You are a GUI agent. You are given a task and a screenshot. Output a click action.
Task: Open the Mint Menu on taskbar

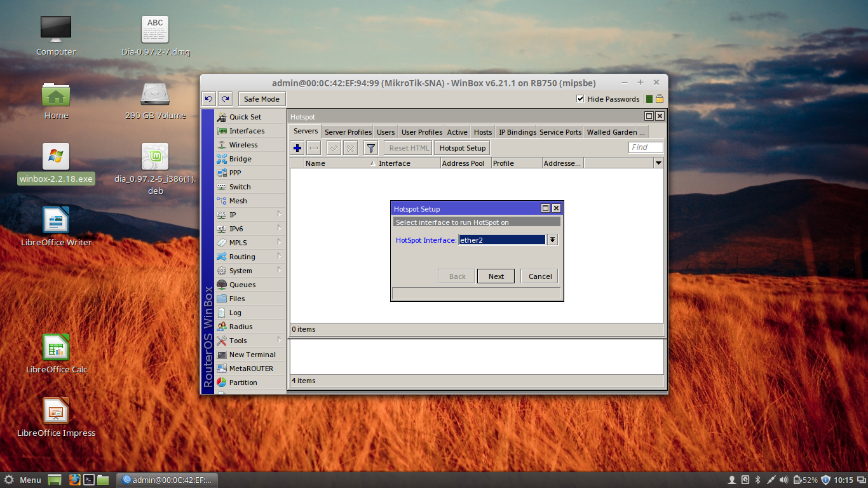point(22,480)
